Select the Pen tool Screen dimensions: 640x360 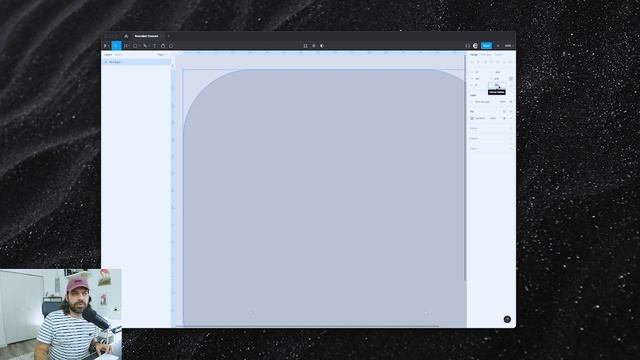145,46
